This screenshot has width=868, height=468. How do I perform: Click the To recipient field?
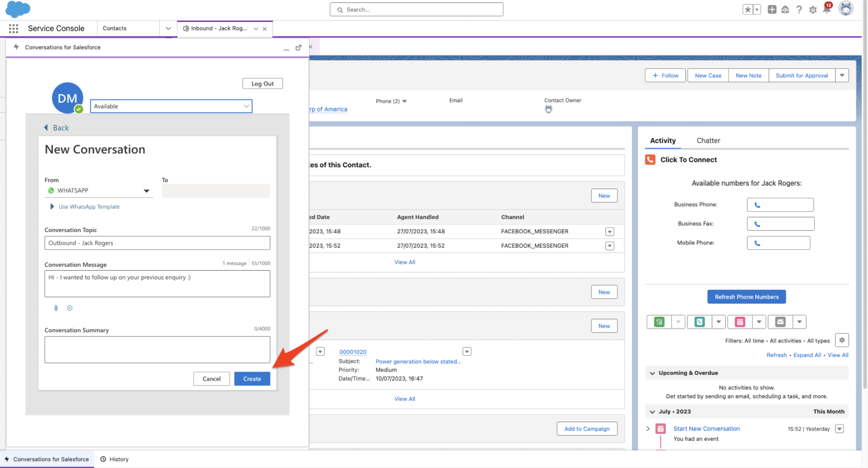pos(216,191)
